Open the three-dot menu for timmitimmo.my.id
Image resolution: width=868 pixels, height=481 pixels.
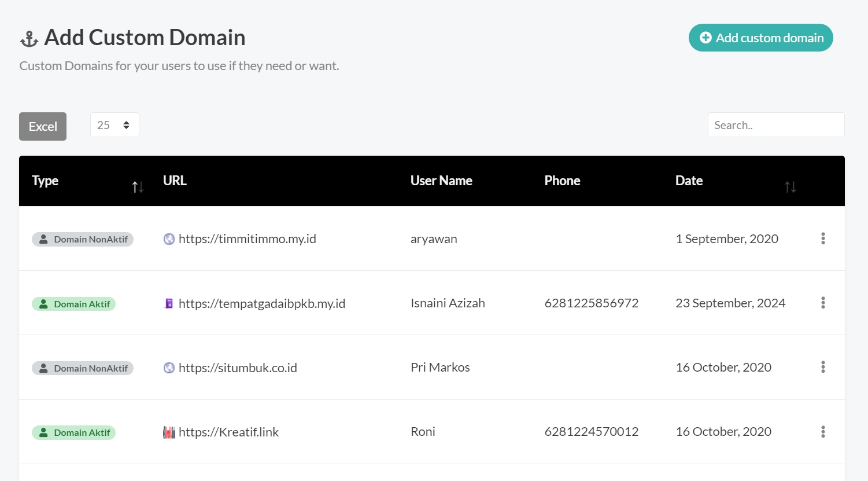(x=822, y=238)
